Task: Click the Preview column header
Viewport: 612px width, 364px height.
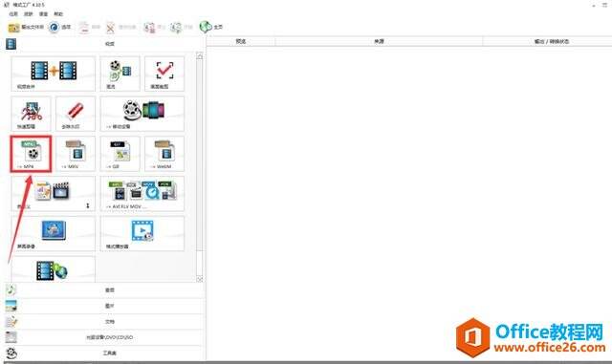Action: [241, 41]
